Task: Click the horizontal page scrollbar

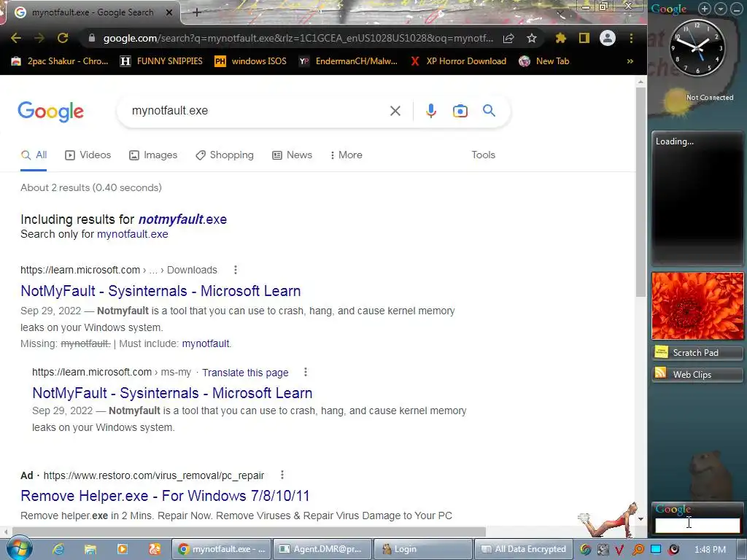Action: coord(249,532)
